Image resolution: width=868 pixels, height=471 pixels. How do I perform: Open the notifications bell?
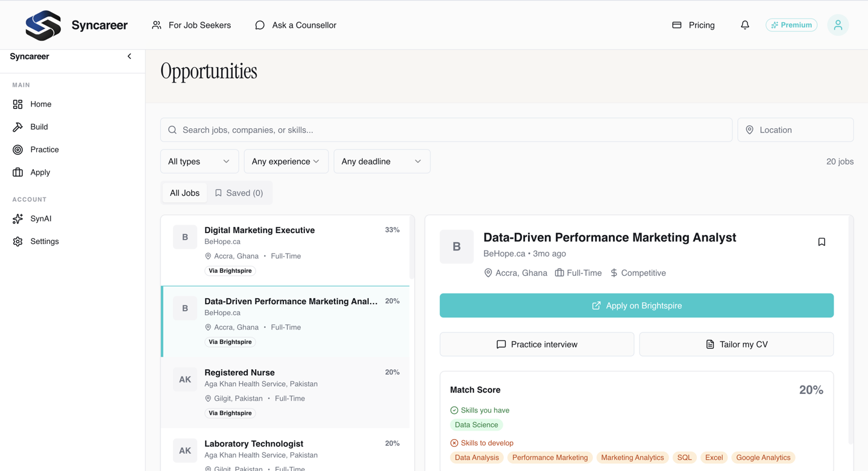(x=745, y=25)
